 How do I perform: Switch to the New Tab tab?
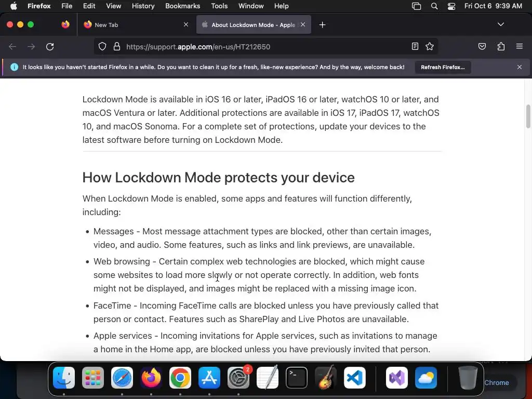coord(136,25)
